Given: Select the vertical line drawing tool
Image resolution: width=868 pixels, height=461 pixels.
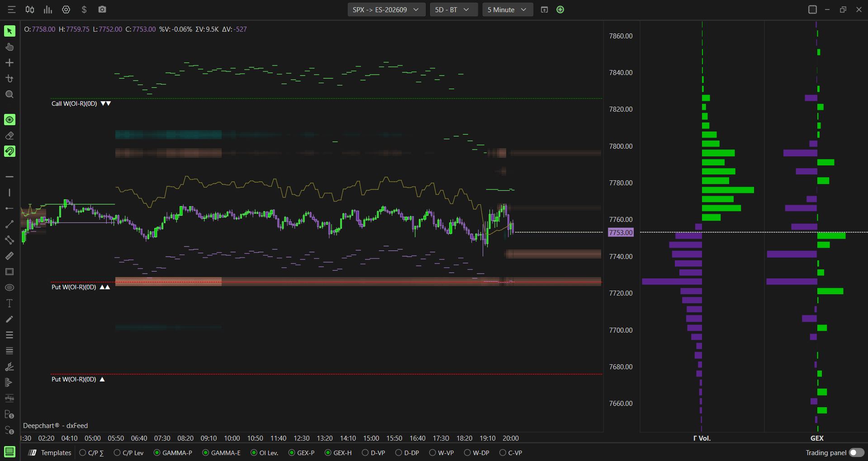Looking at the screenshot, I should (x=9, y=193).
